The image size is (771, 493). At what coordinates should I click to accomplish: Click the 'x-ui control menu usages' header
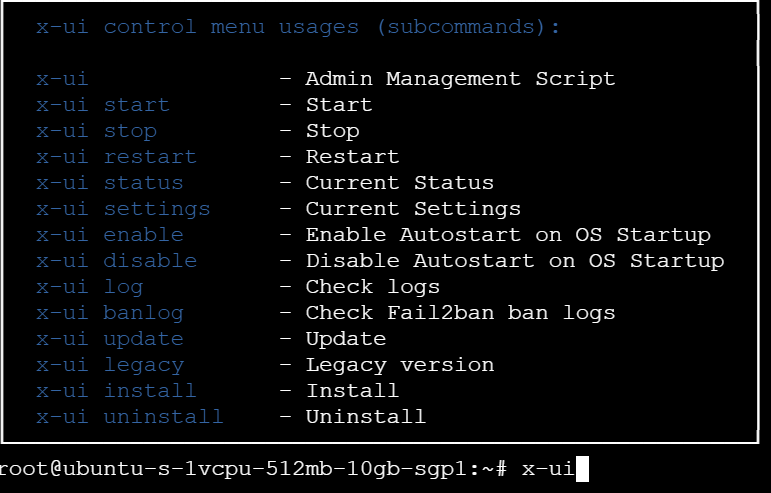click(x=198, y=27)
